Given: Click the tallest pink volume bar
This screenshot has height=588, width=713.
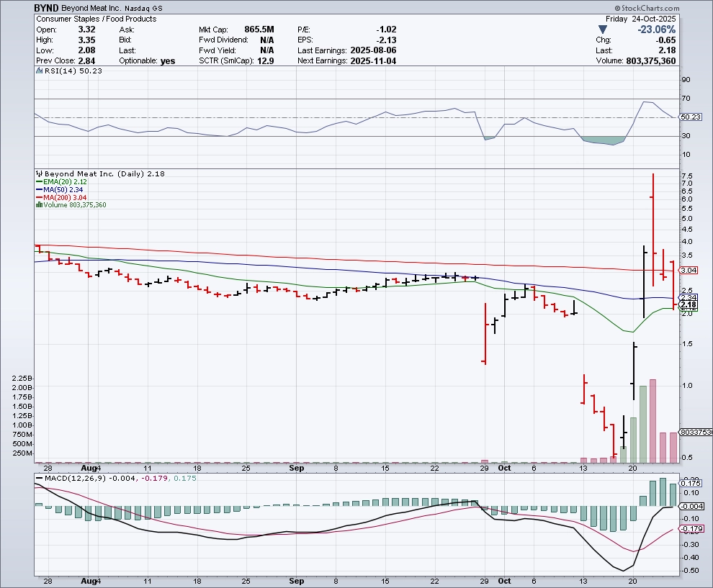Looking at the screenshot, I should pyautogui.click(x=653, y=421).
